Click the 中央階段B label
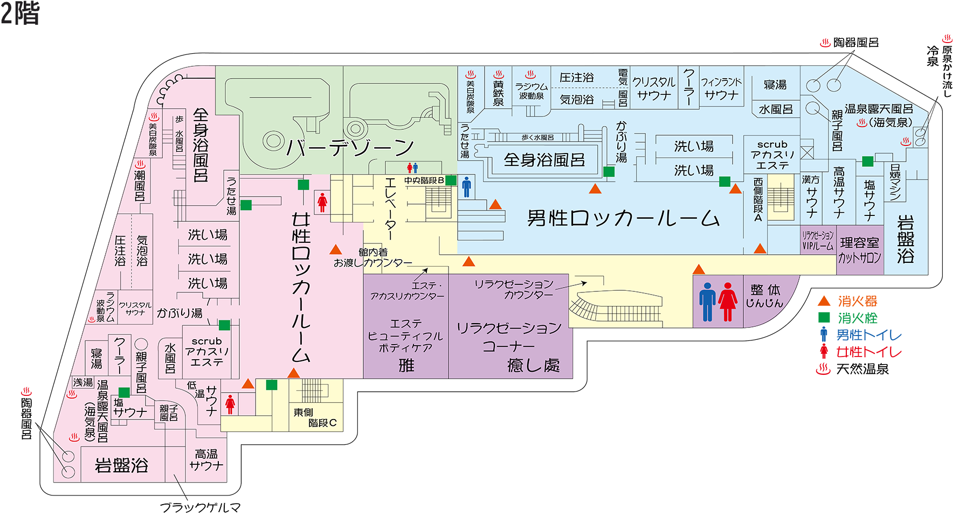Viewport: 980px width, 517px height. point(424,180)
